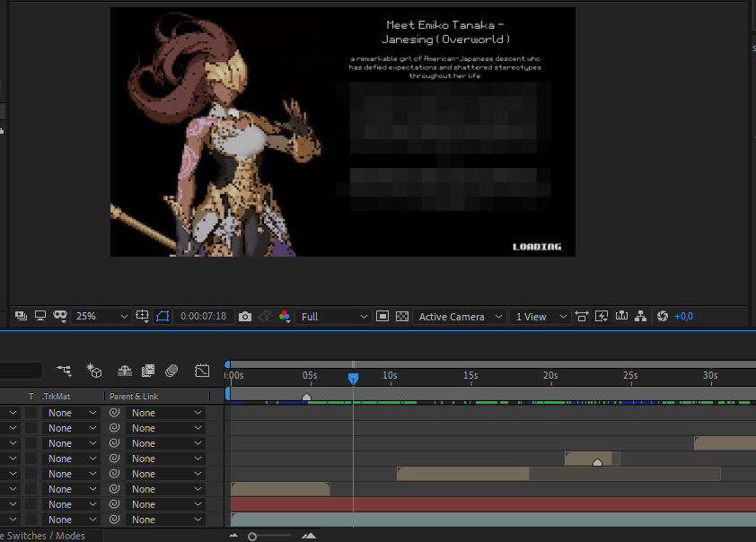Click the 10s mark on the time ruler
756x542 pixels.
[390, 375]
